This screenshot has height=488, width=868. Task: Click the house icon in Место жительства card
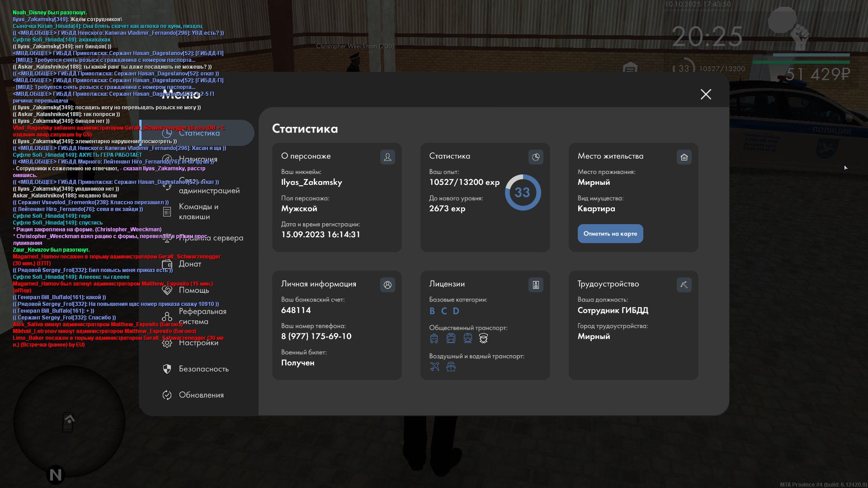click(684, 157)
